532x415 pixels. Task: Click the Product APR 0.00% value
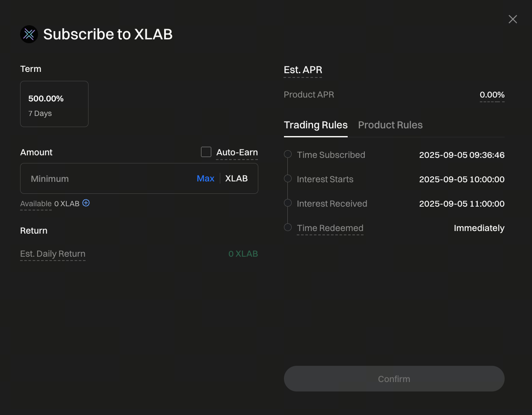click(492, 95)
